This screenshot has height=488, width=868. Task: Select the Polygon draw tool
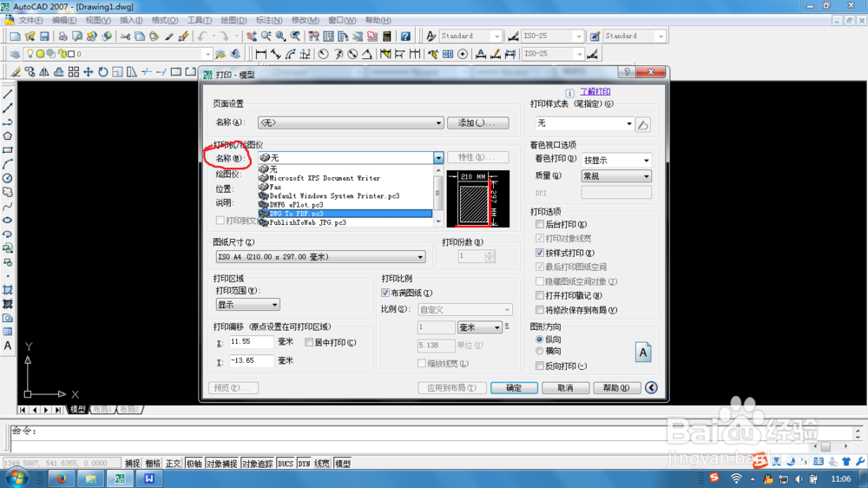click(8, 136)
